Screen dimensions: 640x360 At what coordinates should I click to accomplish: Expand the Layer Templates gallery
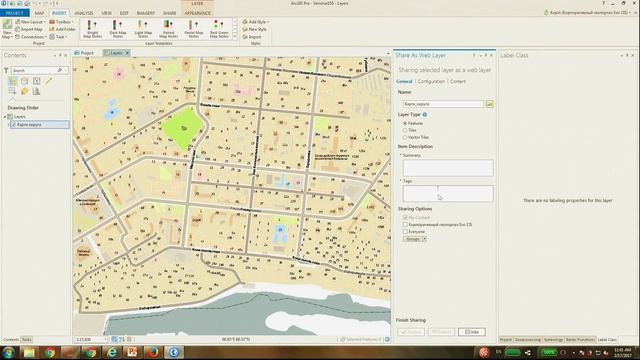pos(235,37)
